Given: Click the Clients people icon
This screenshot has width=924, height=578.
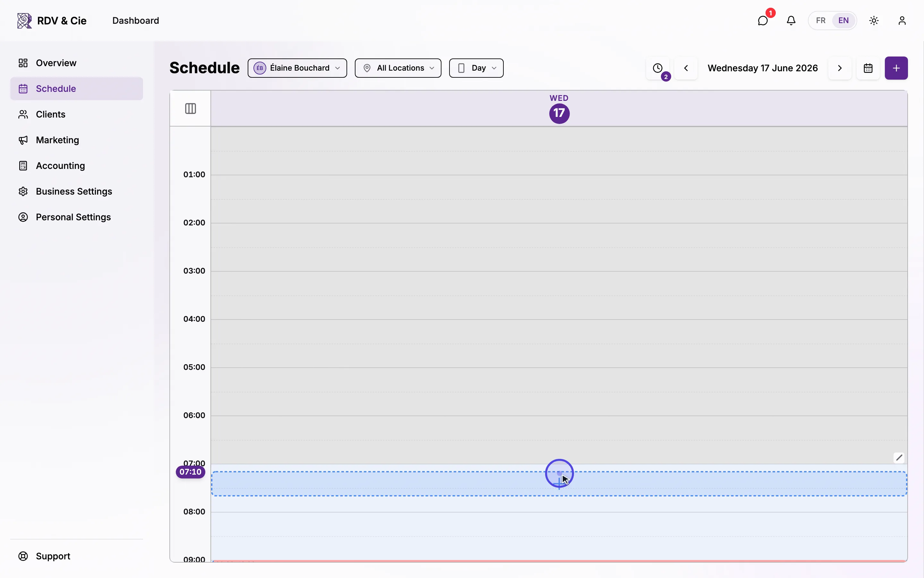Looking at the screenshot, I should tap(23, 114).
